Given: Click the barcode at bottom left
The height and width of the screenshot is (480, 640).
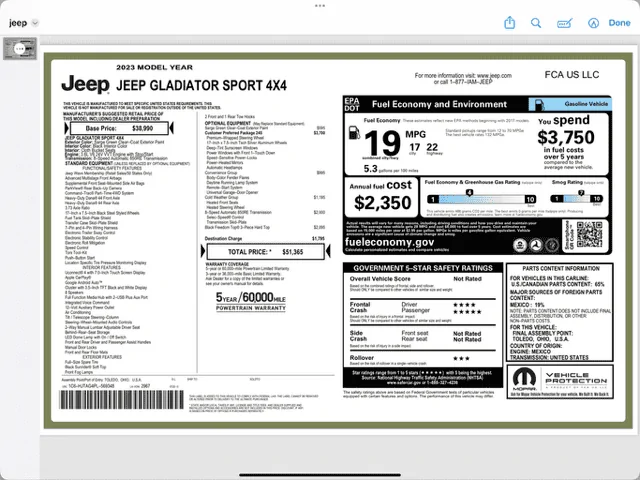Looking at the screenshot, I should coord(122,400).
